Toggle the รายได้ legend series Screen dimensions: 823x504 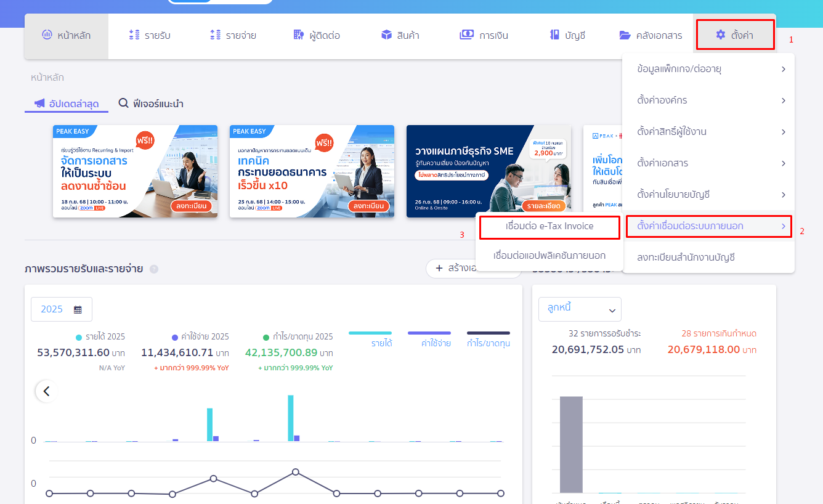point(370,339)
